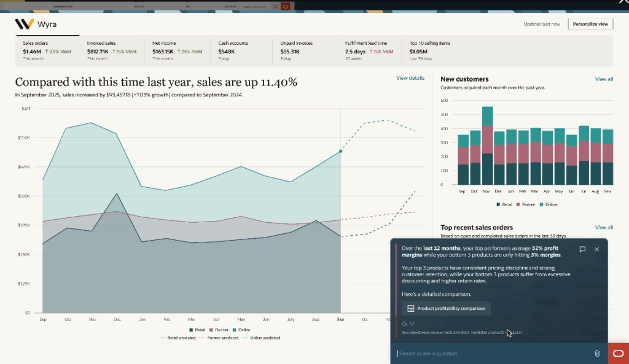Click the red Oracle assistant icon
Image resolution: width=629 pixels, height=364 pixels.
point(618,354)
